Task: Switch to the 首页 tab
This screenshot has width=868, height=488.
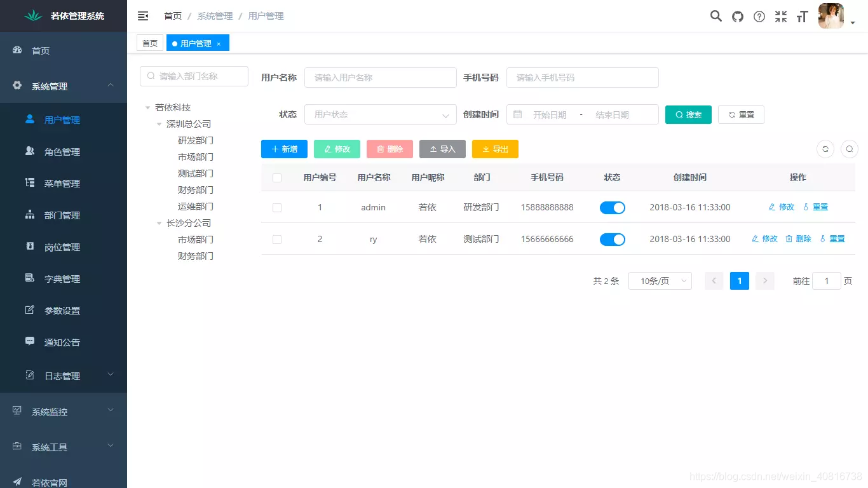Action: [150, 43]
